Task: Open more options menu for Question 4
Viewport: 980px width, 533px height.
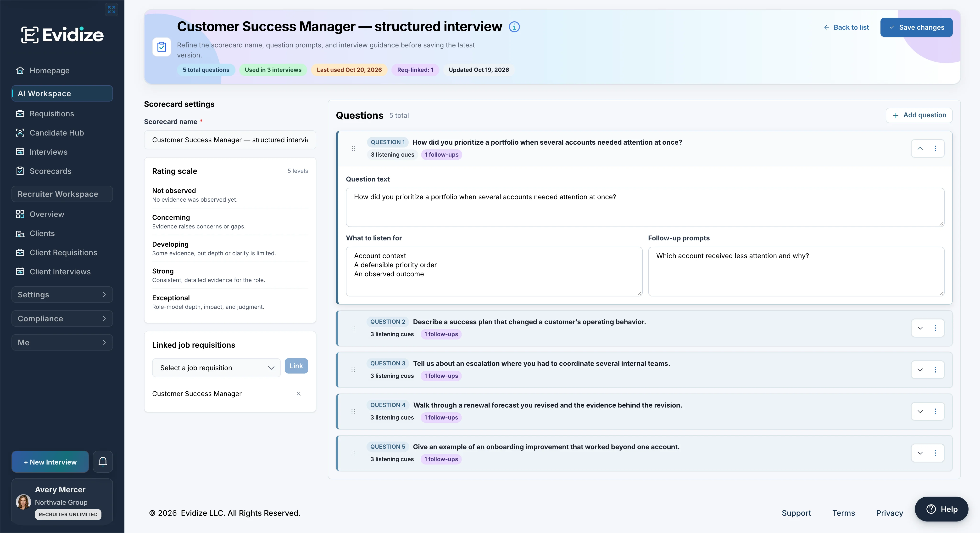Action: click(935, 411)
